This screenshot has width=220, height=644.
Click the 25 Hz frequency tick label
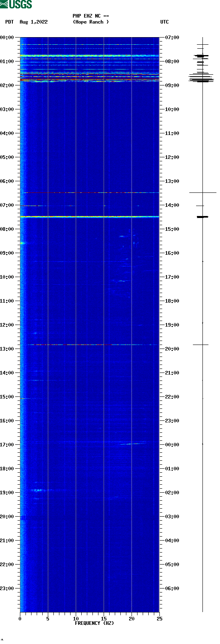tap(159, 619)
